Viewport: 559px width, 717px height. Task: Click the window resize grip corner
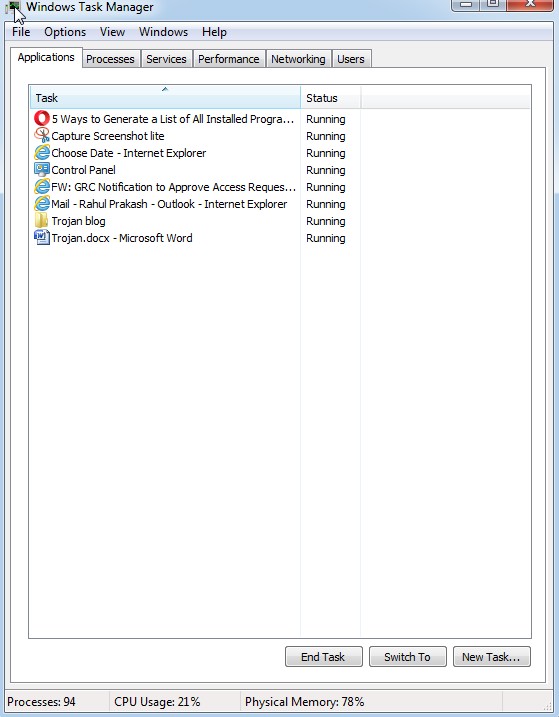tap(547, 706)
